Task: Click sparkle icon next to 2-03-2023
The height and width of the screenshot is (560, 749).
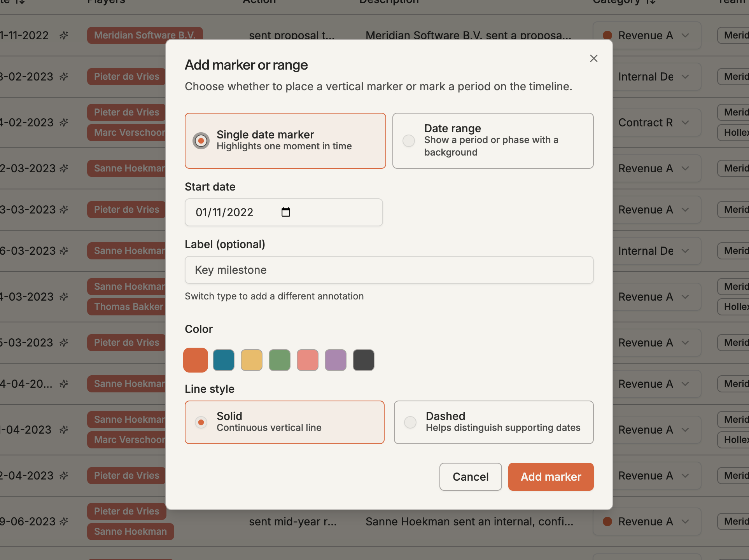Action: click(64, 168)
